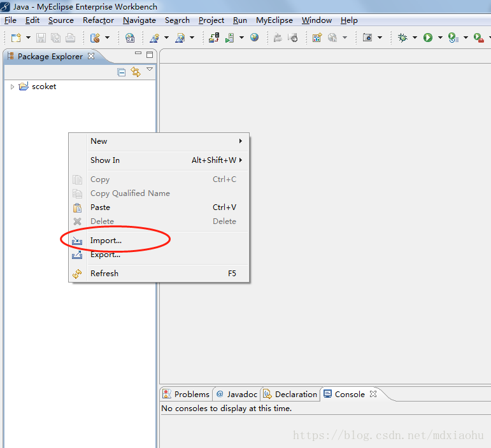
Task: Click the New wizard toolbar icon
Action: (16, 38)
